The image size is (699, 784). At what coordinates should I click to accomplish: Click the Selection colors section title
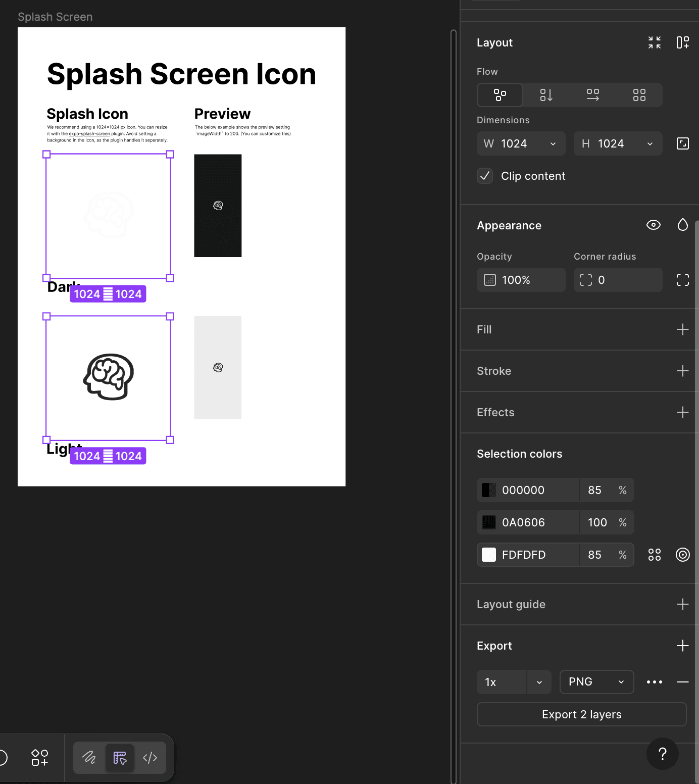pos(520,454)
